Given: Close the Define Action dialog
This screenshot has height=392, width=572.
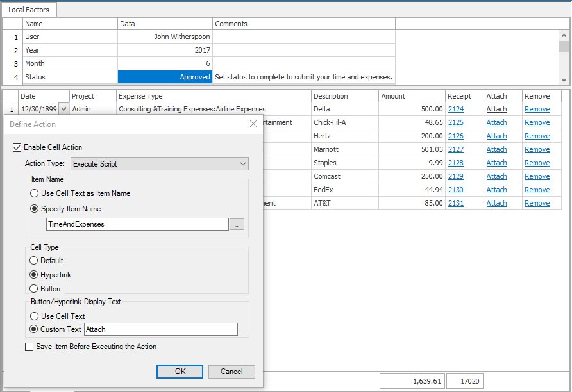Looking at the screenshot, I should (x=253, y=124).
